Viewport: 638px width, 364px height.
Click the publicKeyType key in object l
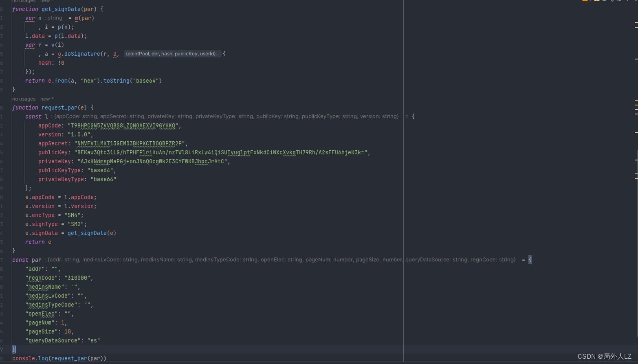coord(59,170)
